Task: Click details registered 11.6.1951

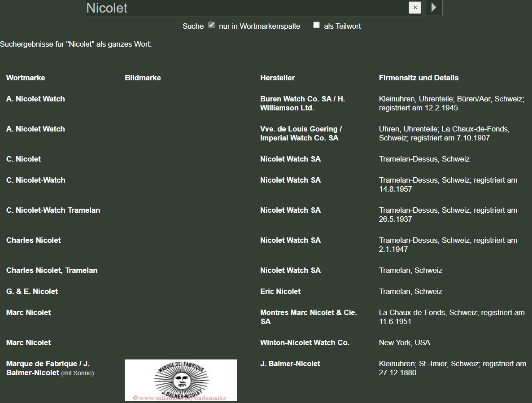Action: (452, 317)
